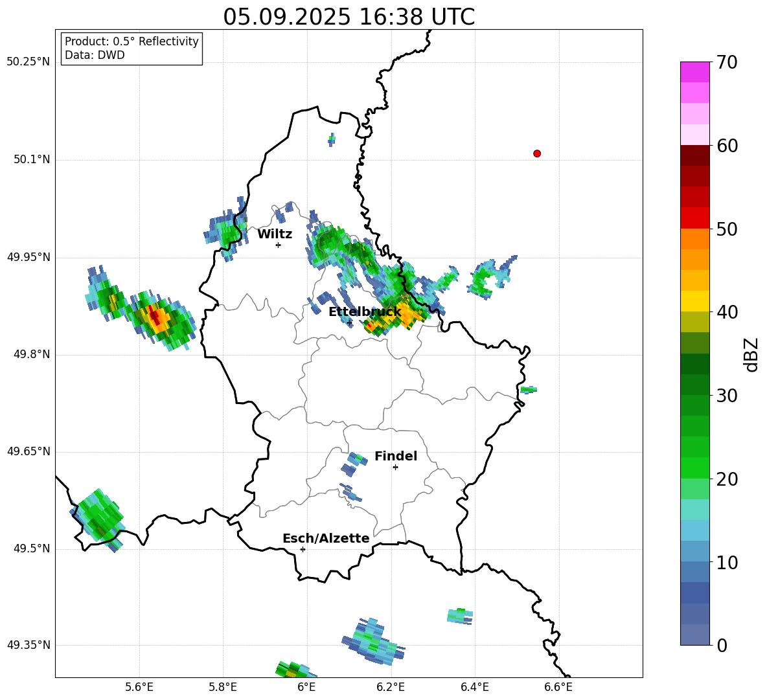767x700 pixels.
Task: Click the colorbar's 20 tick label
Action: pyautogui.click(x=727, y=479)
